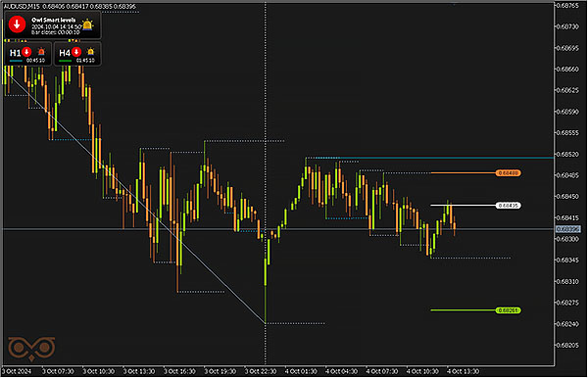Click the 3 Oct 22:30 time axis label
The height and width of the screenshot is (378, 588).
[261, 371]
